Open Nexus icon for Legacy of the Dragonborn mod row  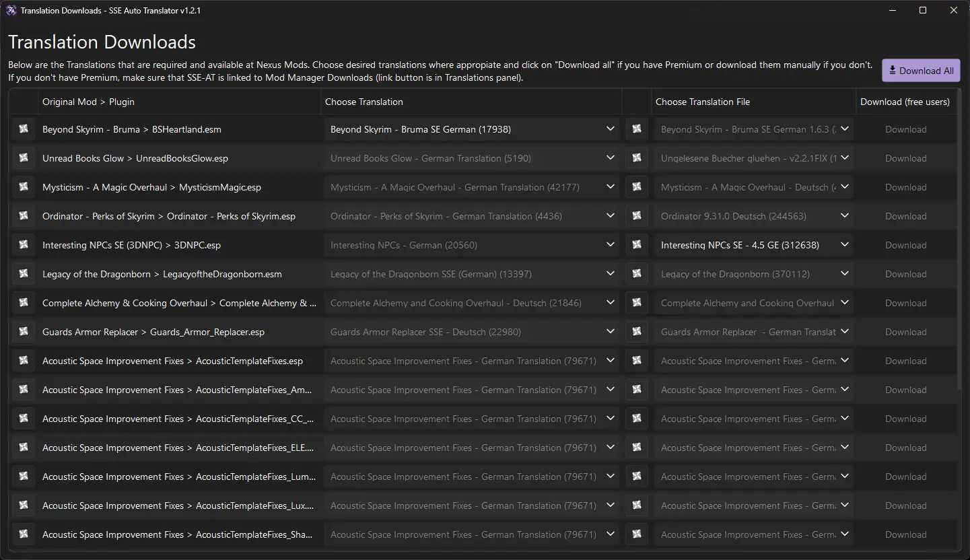24,274
